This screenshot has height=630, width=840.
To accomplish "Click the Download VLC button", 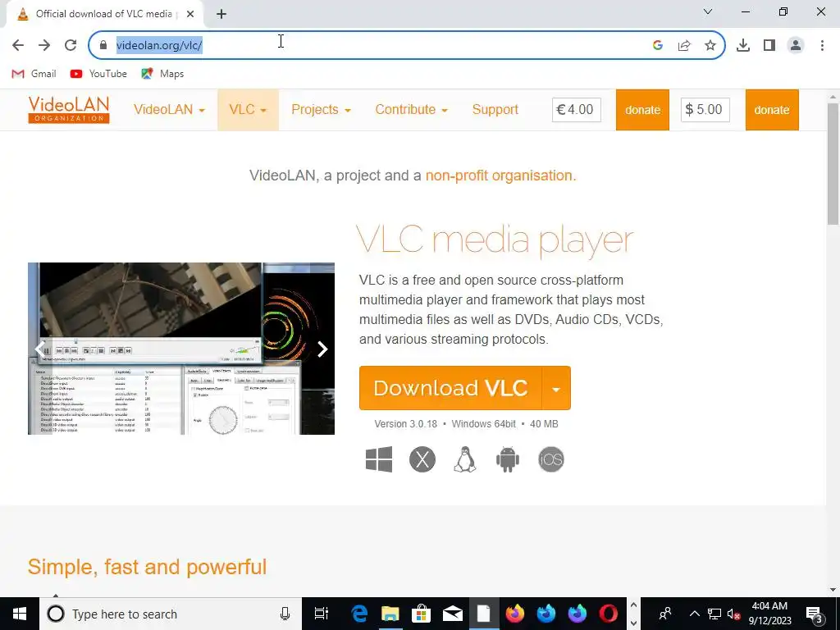I will [x=450, y=388].
